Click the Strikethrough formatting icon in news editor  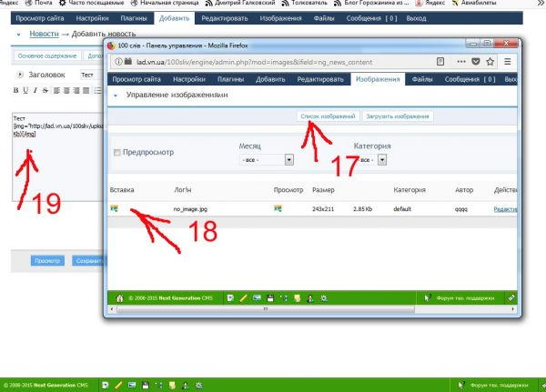(x=45, y=91)
